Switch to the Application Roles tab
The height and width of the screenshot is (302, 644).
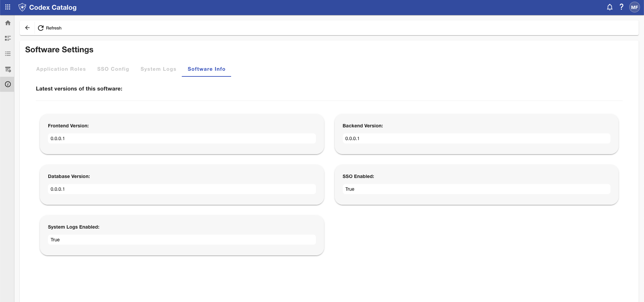tap(61, 69)
